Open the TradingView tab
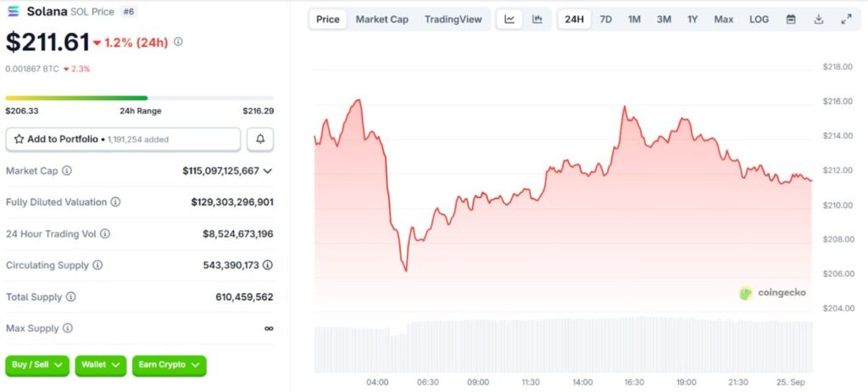 coord(453,20)
